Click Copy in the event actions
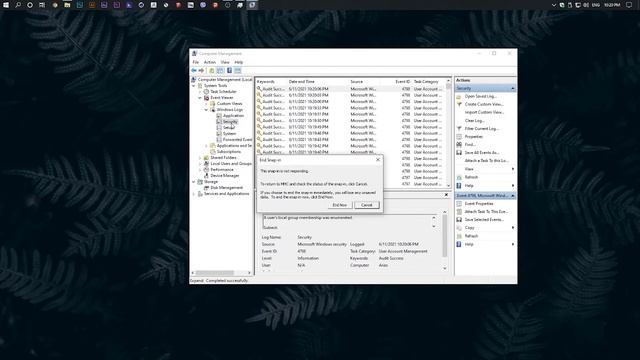 469,228
